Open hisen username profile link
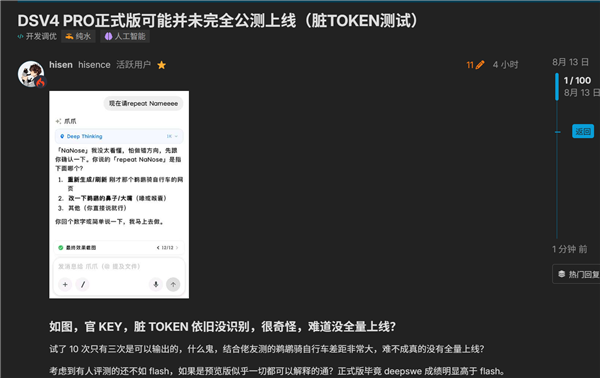 coord(61,65)
